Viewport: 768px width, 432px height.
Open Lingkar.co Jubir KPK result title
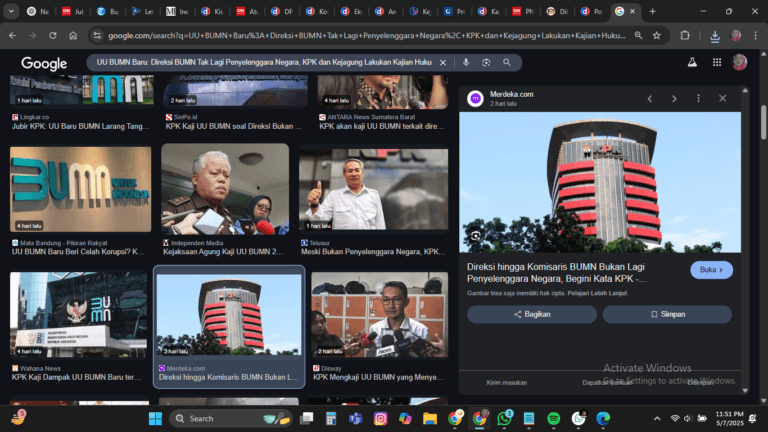[80, 126]
